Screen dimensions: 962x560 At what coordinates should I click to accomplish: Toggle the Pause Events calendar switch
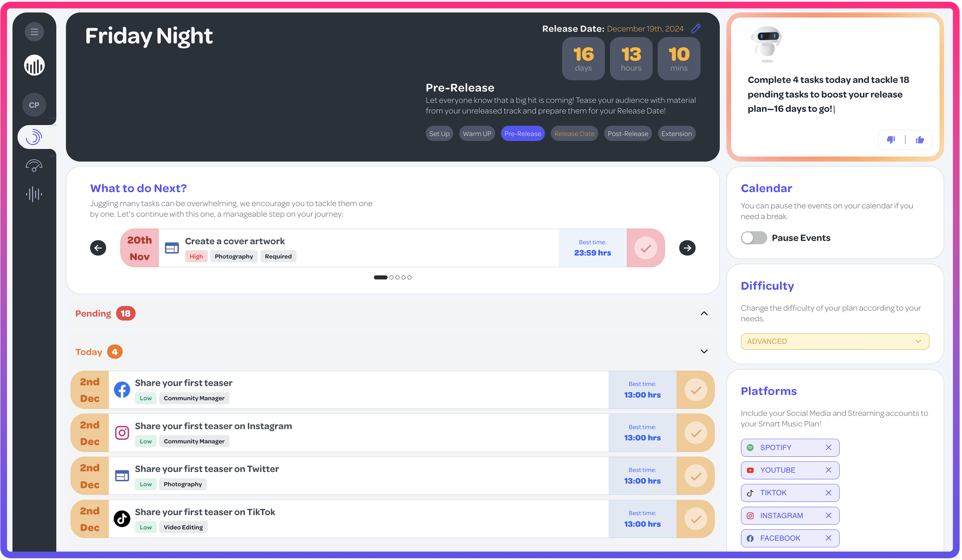coord(753,237)
